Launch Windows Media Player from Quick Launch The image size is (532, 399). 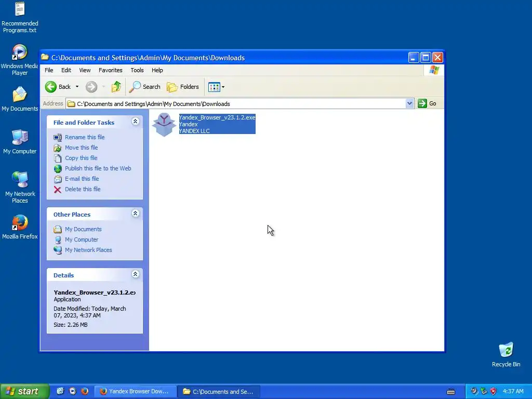(x=73, y=391)
